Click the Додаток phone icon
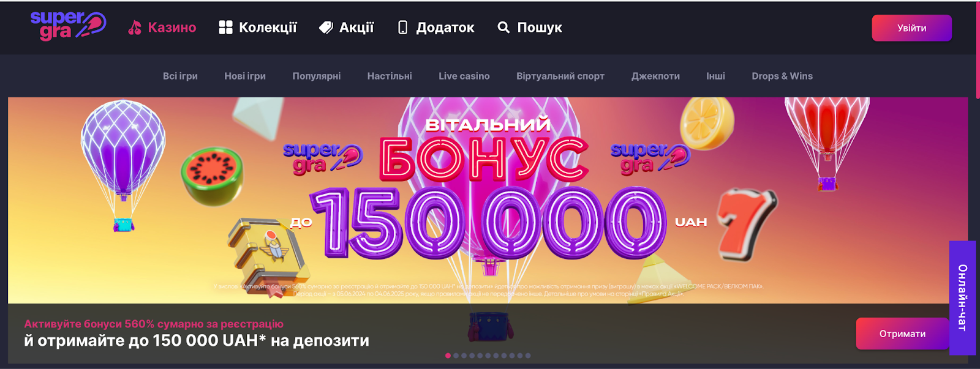This screenshot has height=369, width=980. tap(402, 28)
